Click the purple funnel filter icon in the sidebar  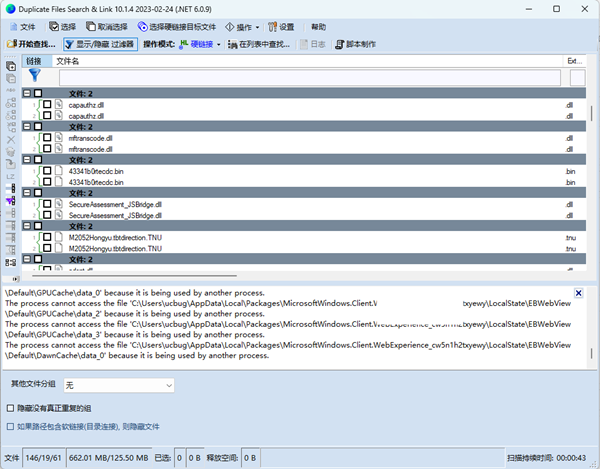coord(11,200)
